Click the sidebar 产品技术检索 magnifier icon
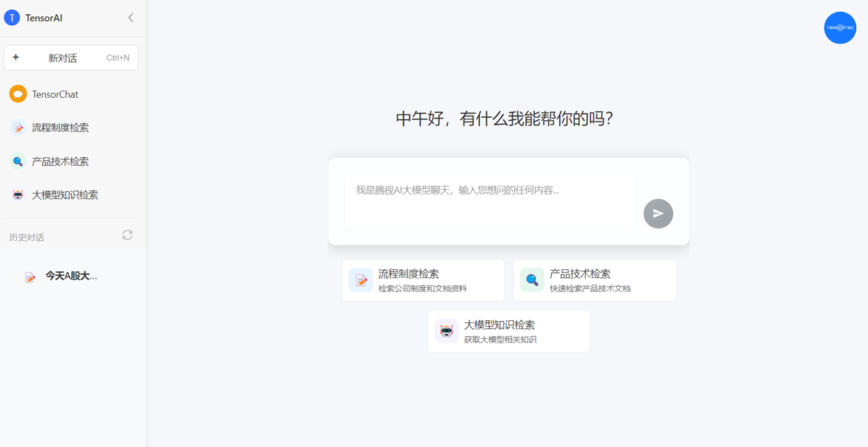 [18, 162]
